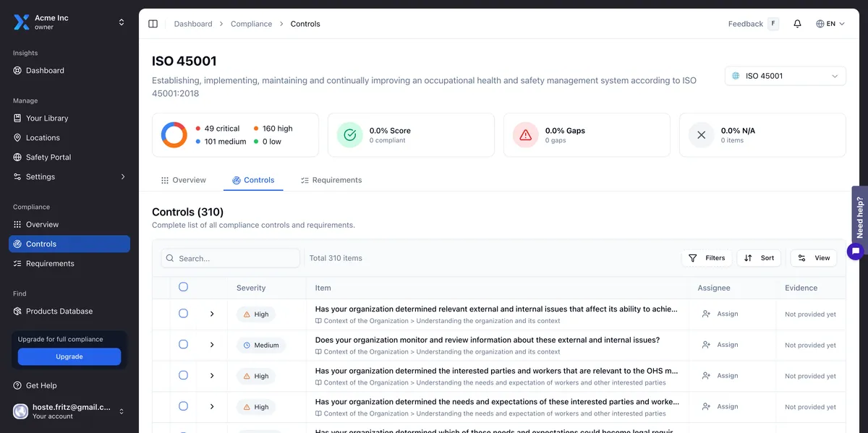Click the Medium severity badge
Image resolution: width=868 pixels, height=433 pixels.
[x=261, y=346]
